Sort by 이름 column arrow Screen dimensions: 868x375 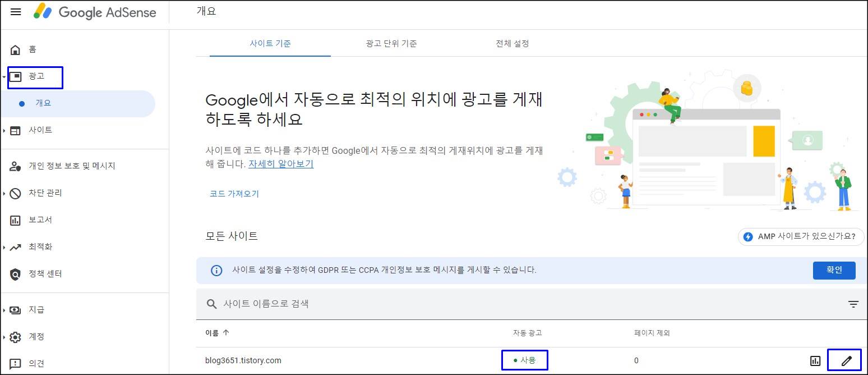click(226, 332)
